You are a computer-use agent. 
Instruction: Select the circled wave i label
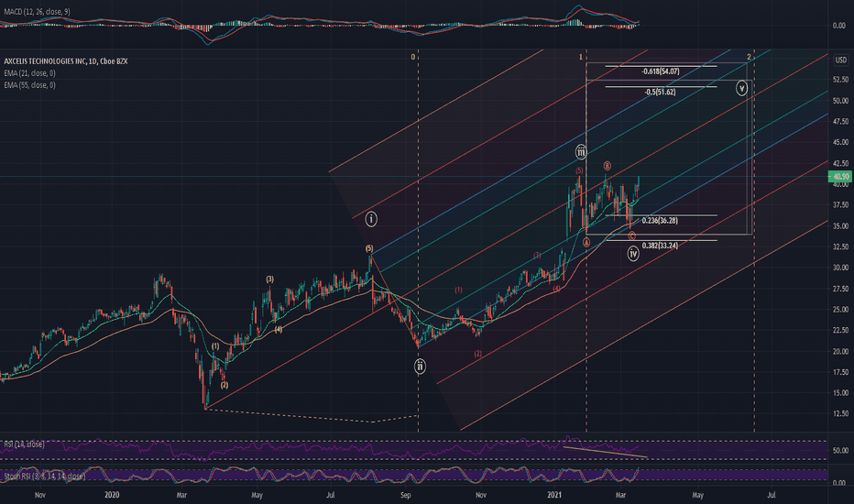click(x=371, y=219)
